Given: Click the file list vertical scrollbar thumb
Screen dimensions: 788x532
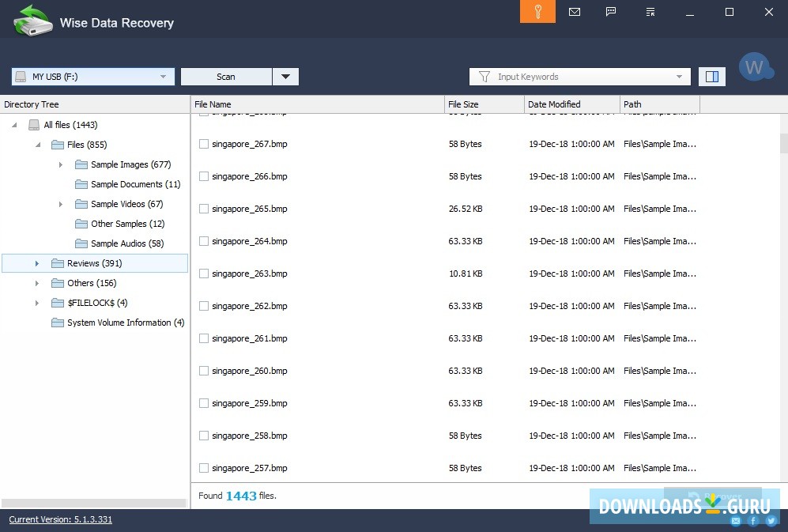Looking at the screenshot, I should [783, 143].
